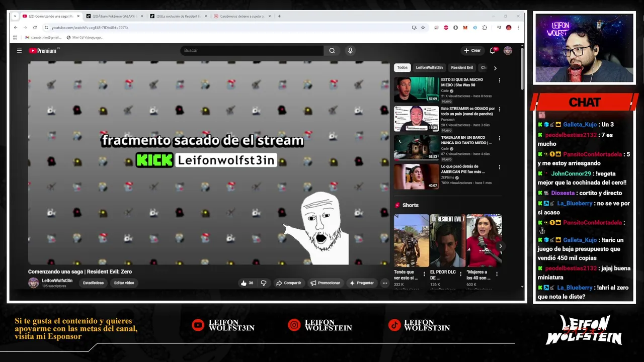Open Chrome profile avatar
The height and width of the screenshot is (362, 644).
pos(509,28)
